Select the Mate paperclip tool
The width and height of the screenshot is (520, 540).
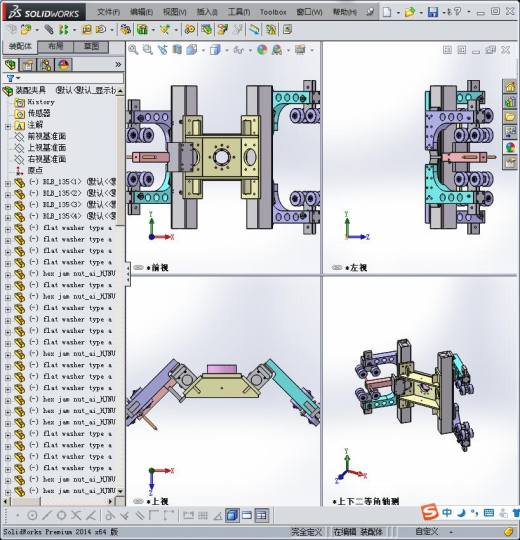click(49, 30)
